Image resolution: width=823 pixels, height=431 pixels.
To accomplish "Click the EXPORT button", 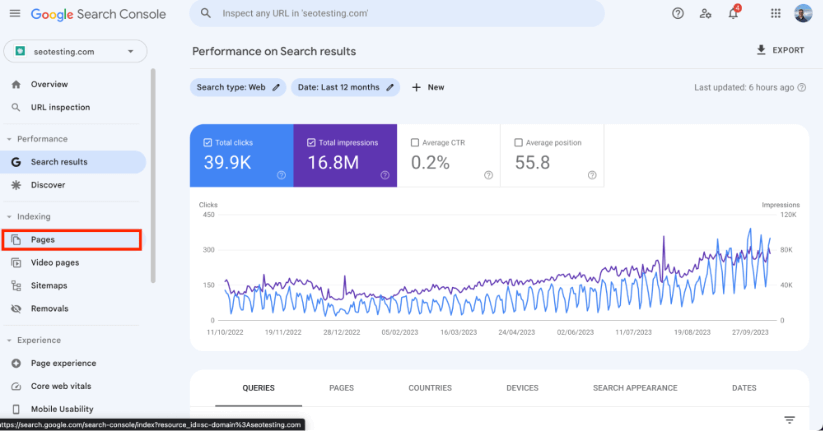I will 780,50.
